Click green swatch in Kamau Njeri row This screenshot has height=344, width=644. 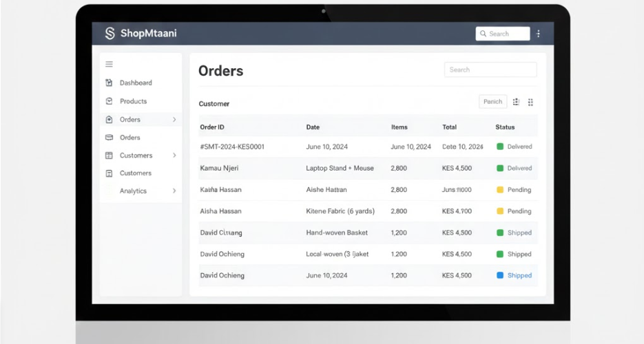pyautogui.click(x=500, y=168)
